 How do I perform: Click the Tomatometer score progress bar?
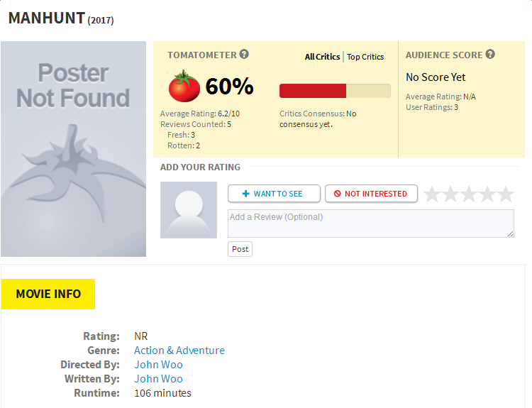tap(335, 91)
